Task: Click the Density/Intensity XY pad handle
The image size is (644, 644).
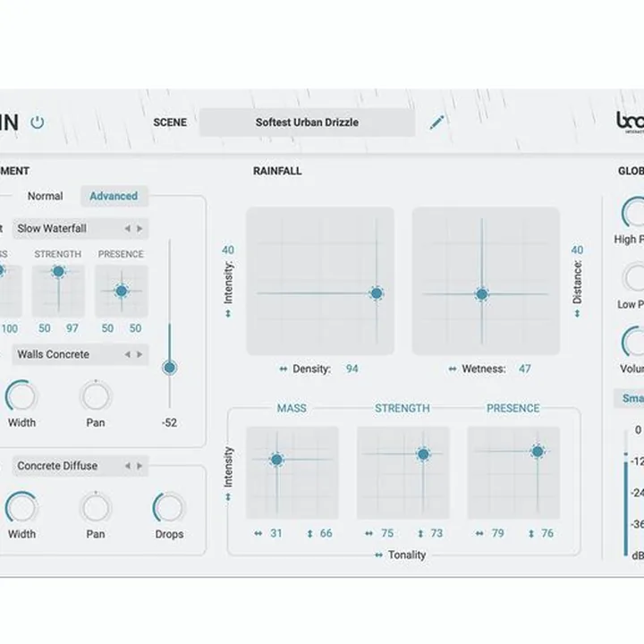Action: coord(377,293)
